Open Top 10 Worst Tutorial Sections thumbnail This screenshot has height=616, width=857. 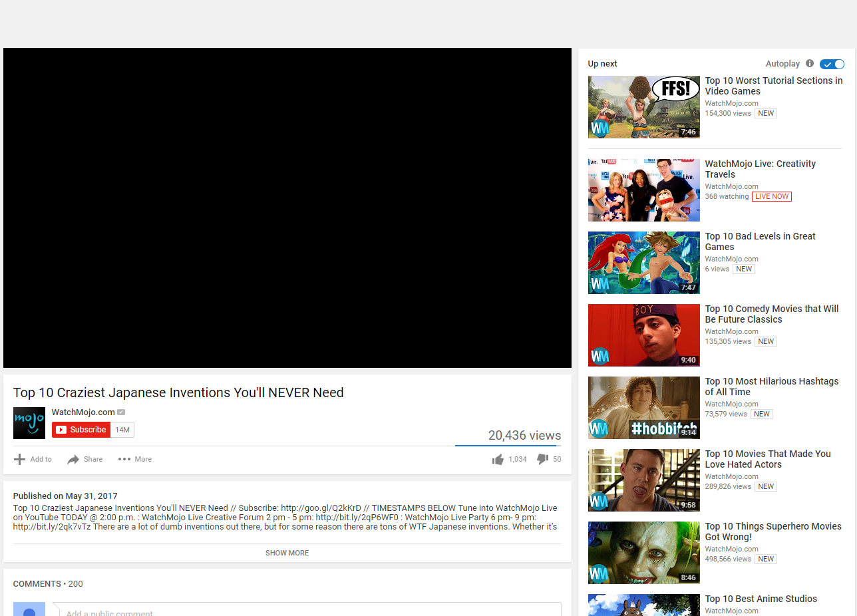click(x=644, y=107)
